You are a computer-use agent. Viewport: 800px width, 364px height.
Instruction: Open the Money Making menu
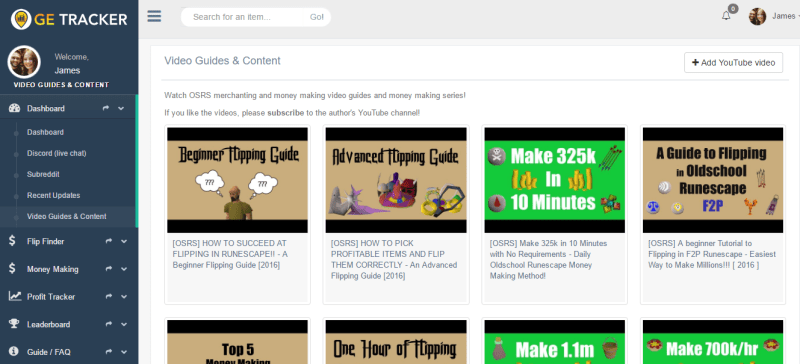click(53, 269)
